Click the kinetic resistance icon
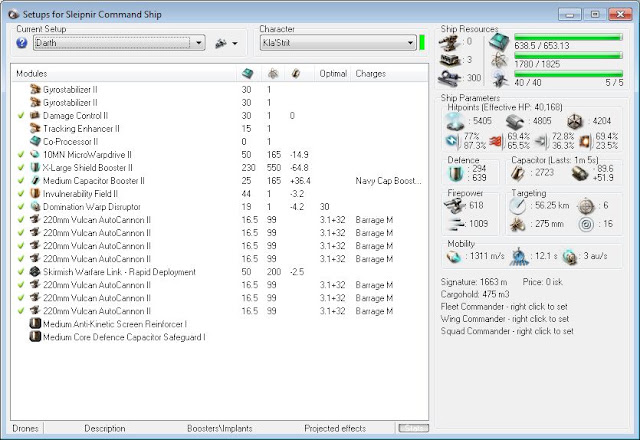The width and height of the screenshot is (640, 440). [x=540, y=141]
